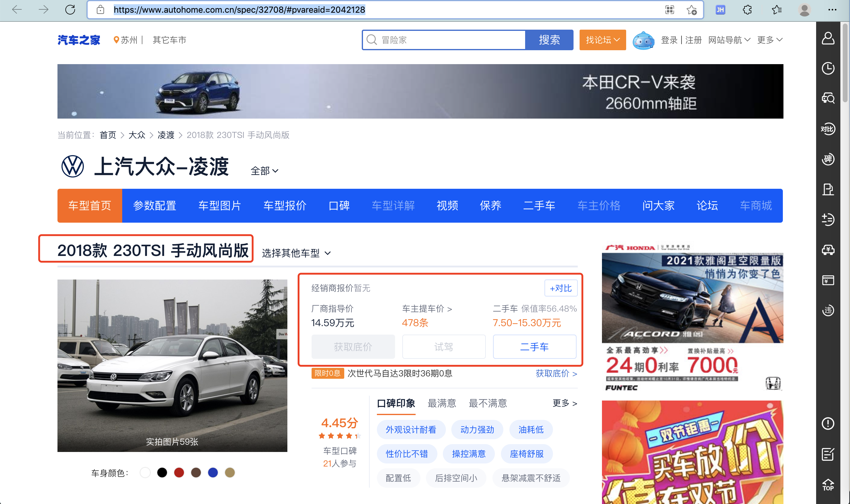Open the 车型图片 tab
The image size is (850, 504).
pos(220,205)
